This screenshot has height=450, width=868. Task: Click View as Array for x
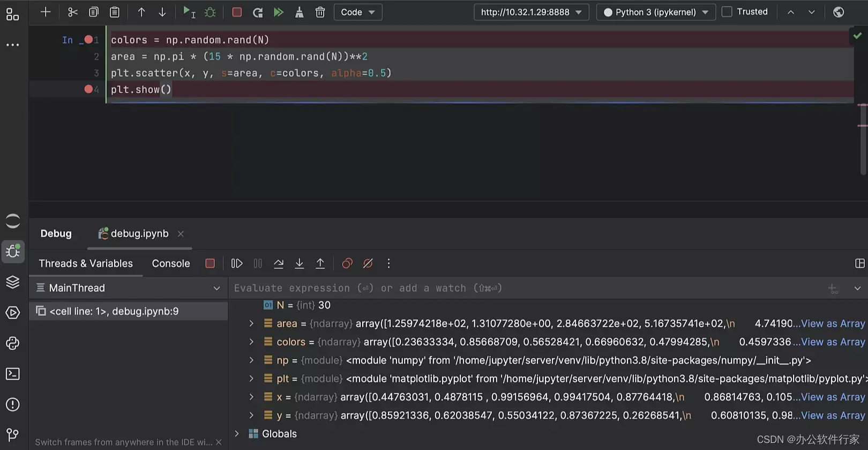click(x=833, y=397)
